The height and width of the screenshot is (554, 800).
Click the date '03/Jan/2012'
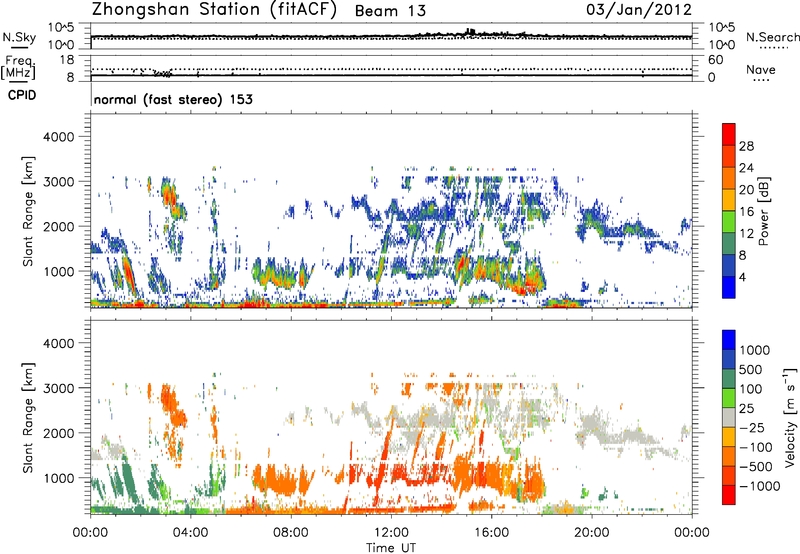[639, 10]
